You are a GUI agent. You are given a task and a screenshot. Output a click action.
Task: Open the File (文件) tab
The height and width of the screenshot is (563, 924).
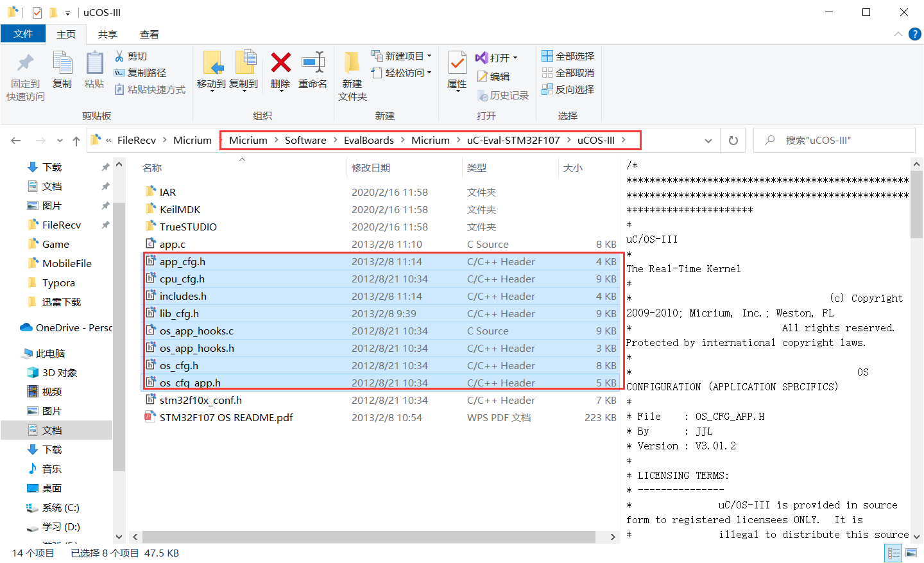(x=23, y=34)
